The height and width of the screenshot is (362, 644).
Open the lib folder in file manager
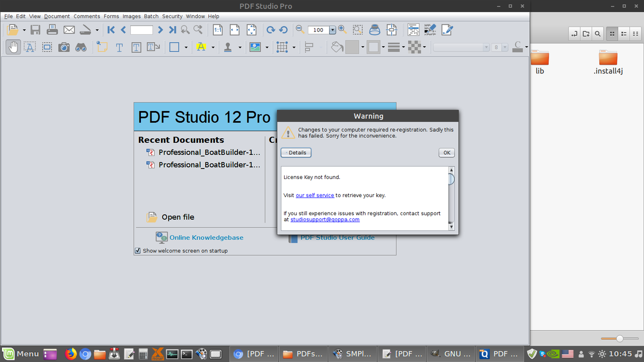540,62
